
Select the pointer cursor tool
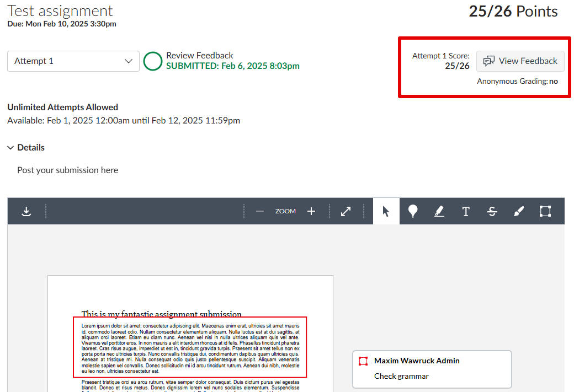tap(386, 211)
